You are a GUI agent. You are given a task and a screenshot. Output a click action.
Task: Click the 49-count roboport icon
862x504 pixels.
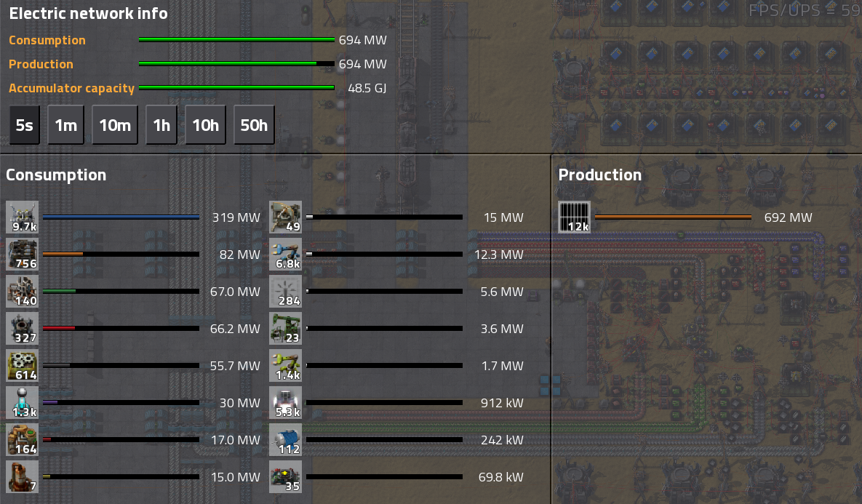[x=285, y=217]
